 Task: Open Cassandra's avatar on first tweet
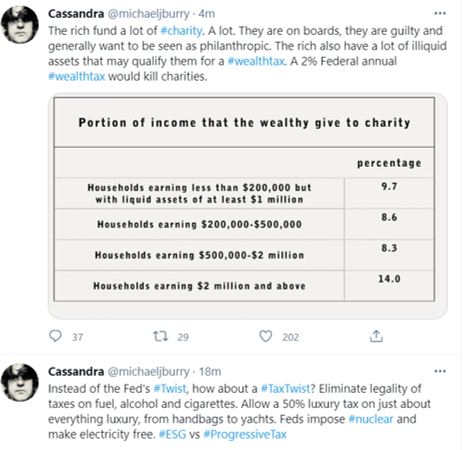coord(20,25)
